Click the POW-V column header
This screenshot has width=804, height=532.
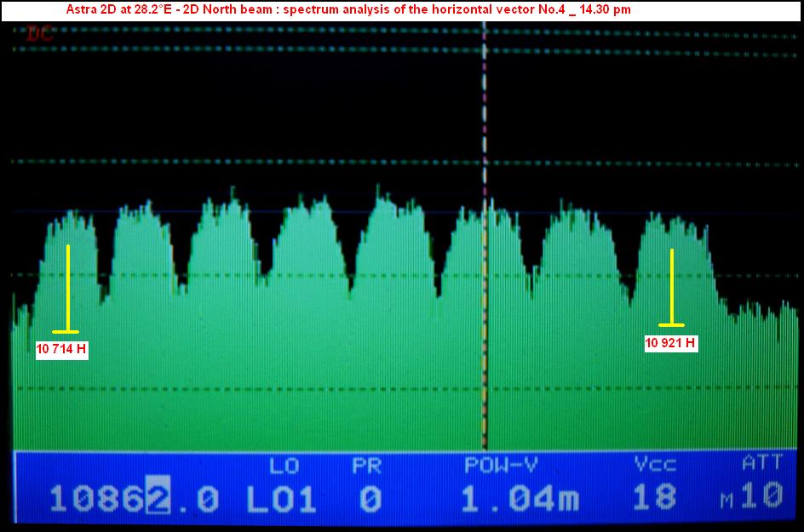501,466
